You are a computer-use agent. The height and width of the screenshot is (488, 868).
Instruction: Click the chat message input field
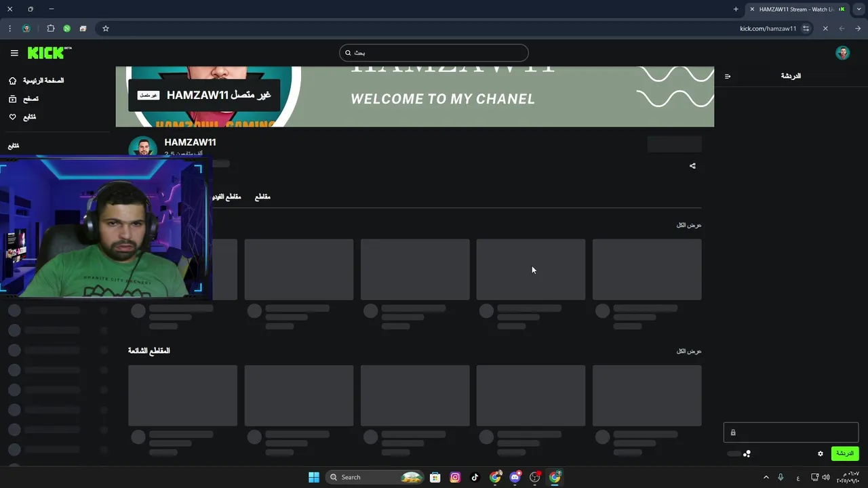pyautogui.click(x=791, y=432)
